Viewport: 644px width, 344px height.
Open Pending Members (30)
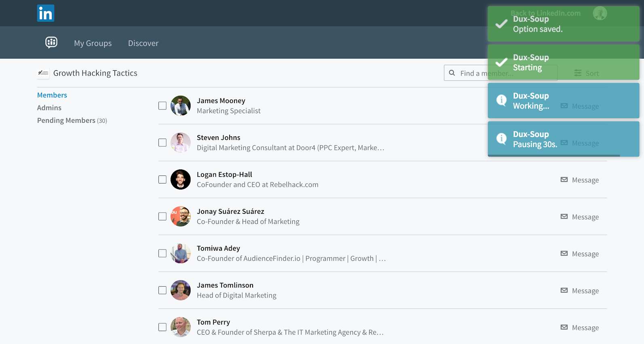pos(72,120)
